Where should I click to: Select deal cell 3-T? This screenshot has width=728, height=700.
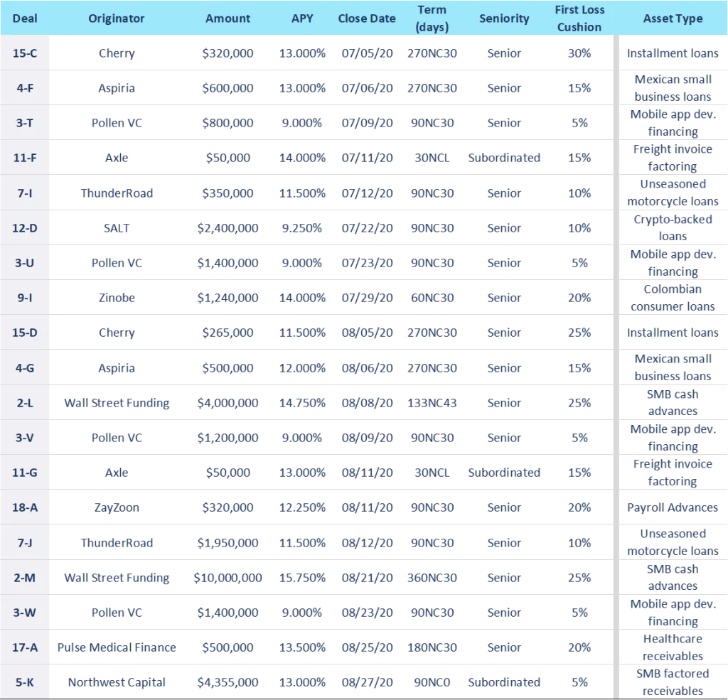(x=25, y=122)
